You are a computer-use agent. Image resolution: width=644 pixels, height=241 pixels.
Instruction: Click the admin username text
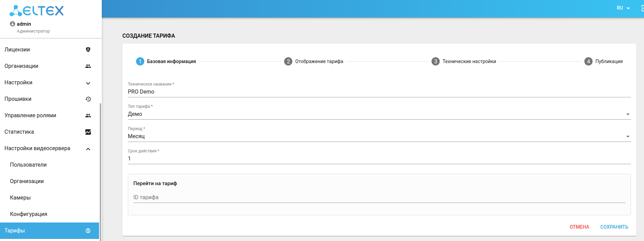click(24, 24)
